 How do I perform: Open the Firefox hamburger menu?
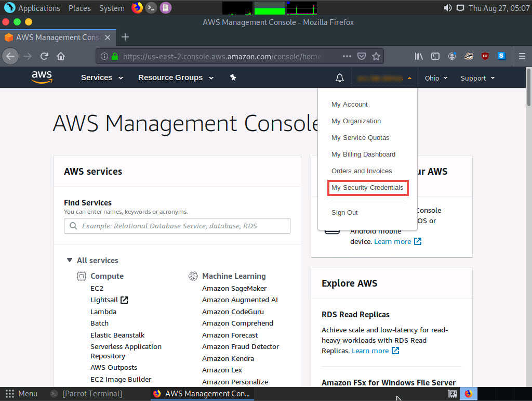pos(522,56)
